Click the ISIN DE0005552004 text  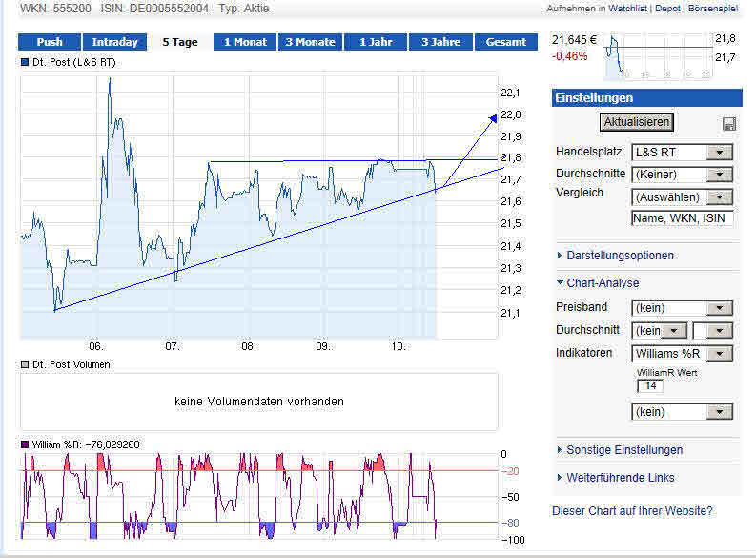154,9
